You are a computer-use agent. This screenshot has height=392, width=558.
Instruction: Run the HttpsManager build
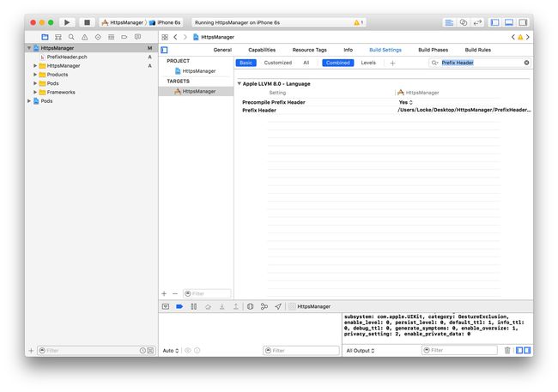tap(67, 22)
